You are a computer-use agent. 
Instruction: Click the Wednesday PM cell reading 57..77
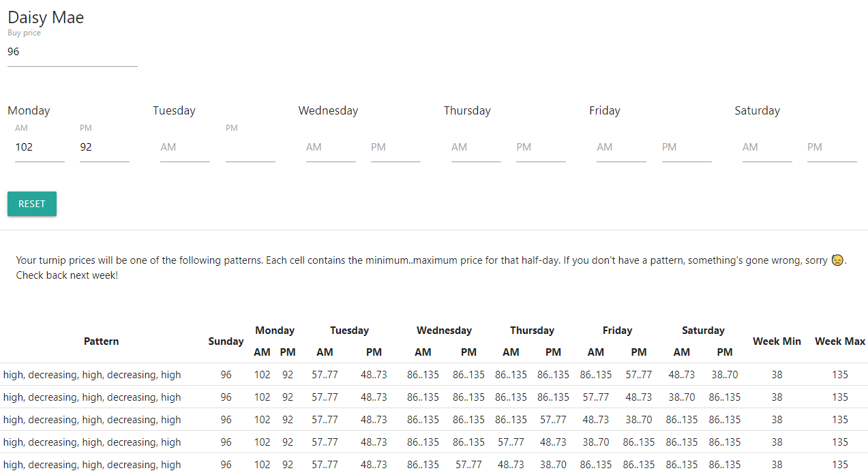point(468,465)
